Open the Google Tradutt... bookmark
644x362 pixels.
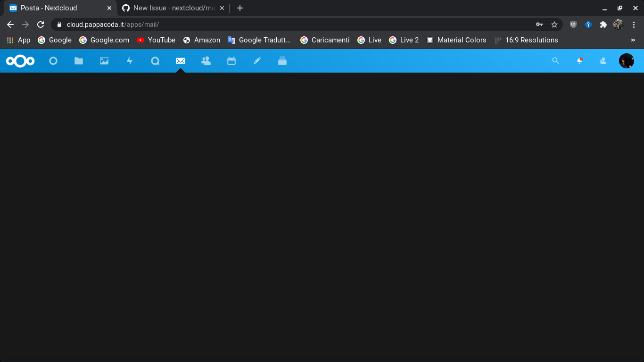259,40
